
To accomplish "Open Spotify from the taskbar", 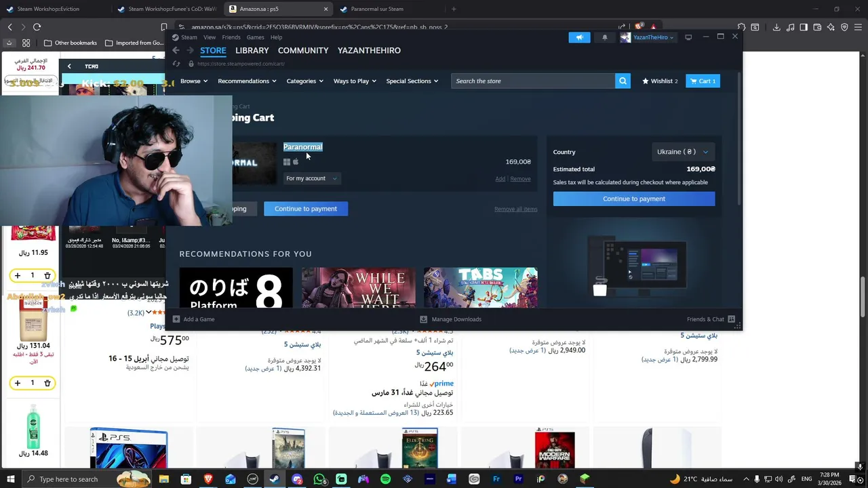I will pyautogui.click(x=385, y=479).
